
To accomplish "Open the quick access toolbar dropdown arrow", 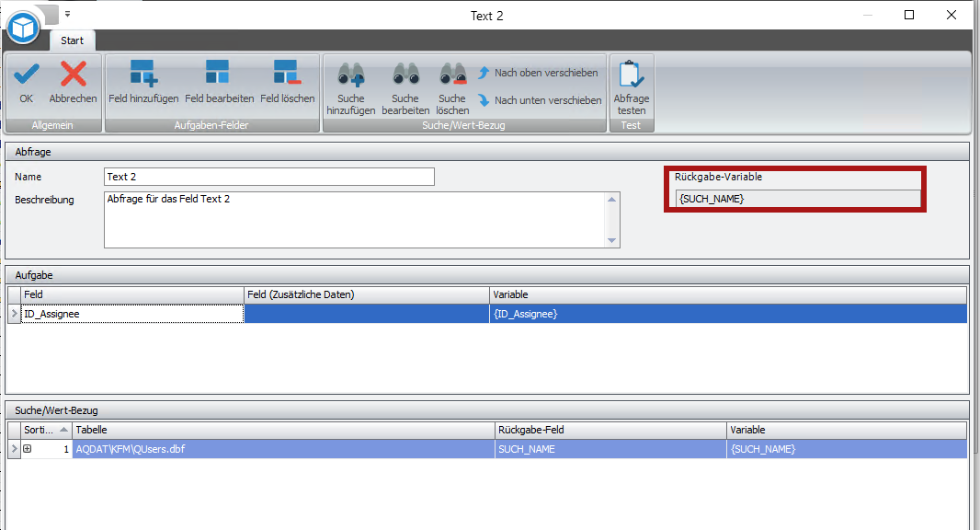I will 67,14.
